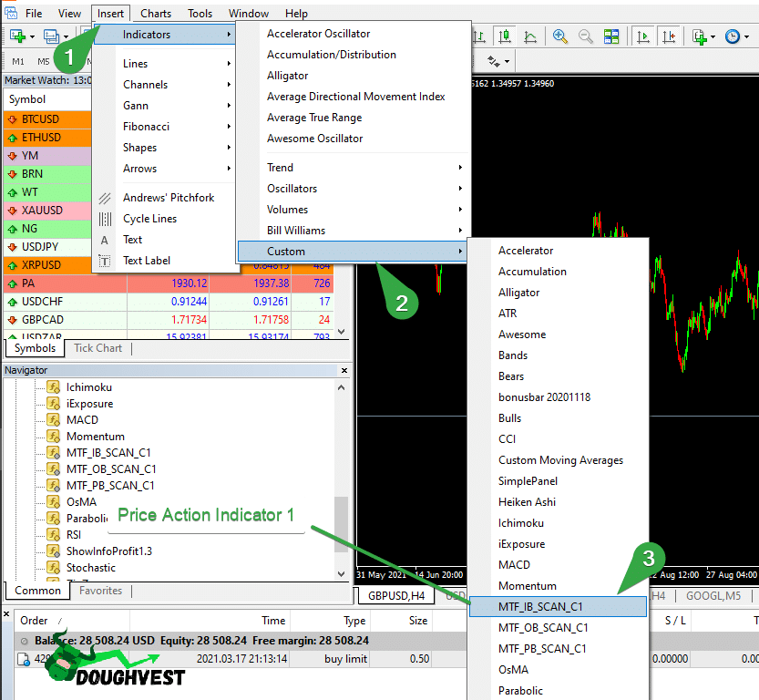Zoom out of the chart

pos(587,37)
